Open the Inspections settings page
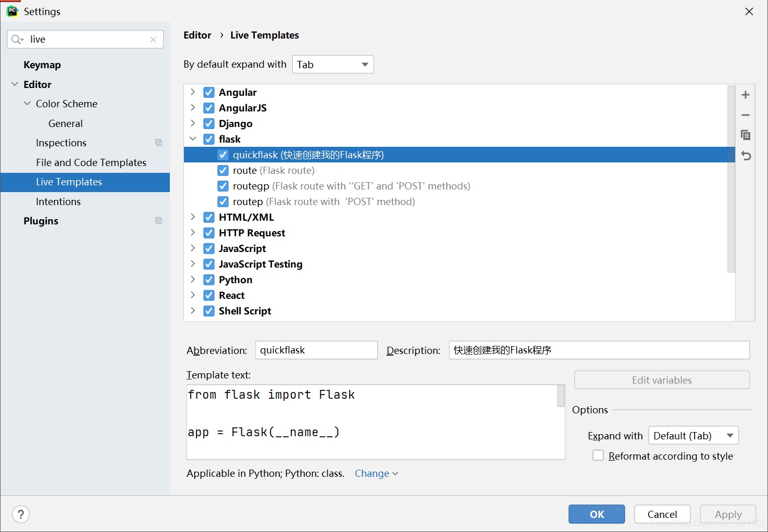 pyautogui.click(x=61, y=143)
